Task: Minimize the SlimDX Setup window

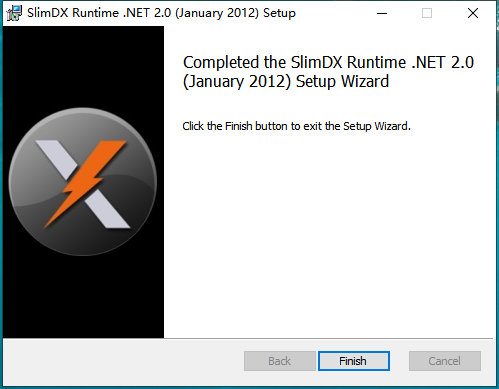Action: point(382,13)
